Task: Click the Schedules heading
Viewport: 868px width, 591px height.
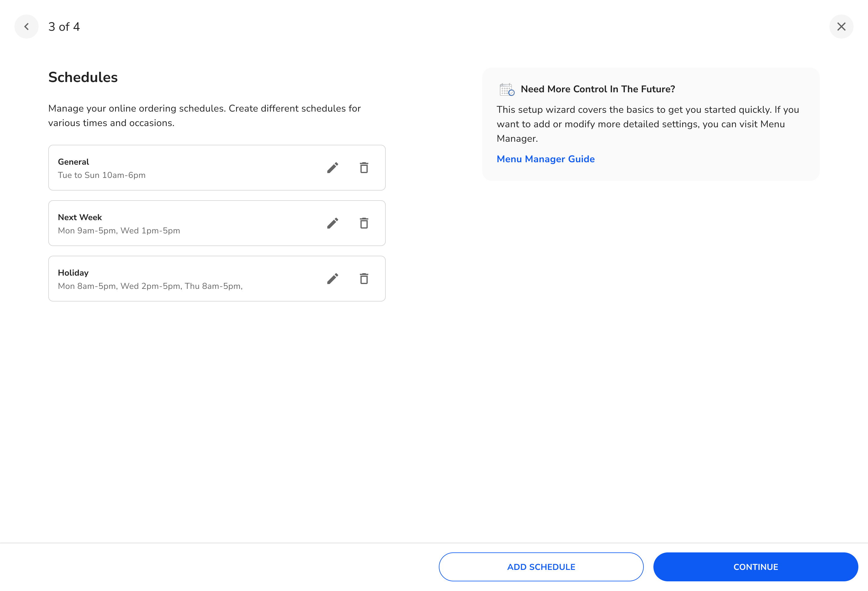Action: click(x=83, y=77)
